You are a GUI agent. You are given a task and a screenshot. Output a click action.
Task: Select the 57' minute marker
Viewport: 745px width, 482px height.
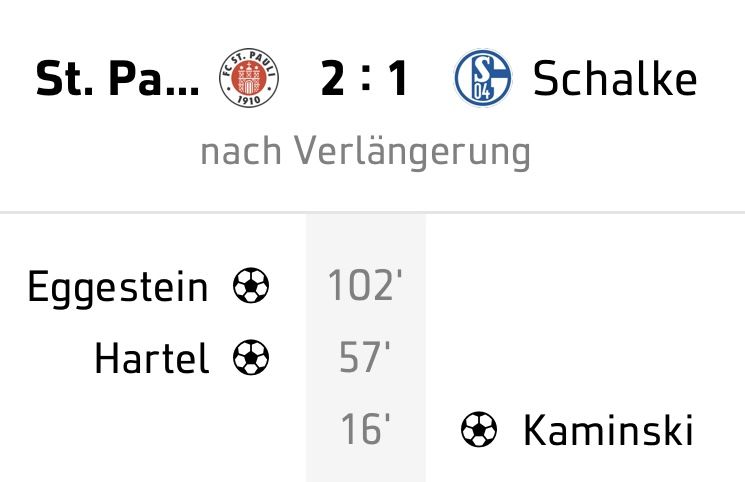click(365, 358)
